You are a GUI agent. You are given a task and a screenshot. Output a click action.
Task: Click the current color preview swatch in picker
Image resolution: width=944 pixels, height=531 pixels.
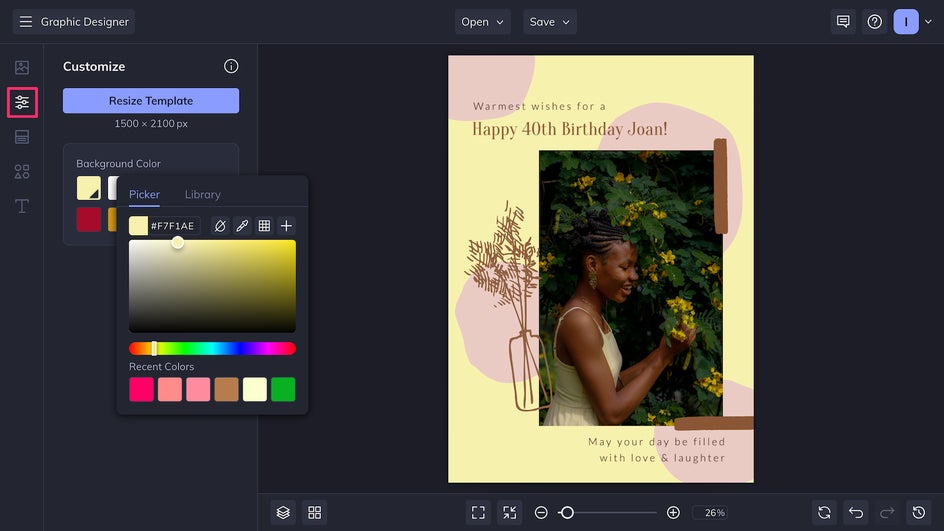point(138,226)
